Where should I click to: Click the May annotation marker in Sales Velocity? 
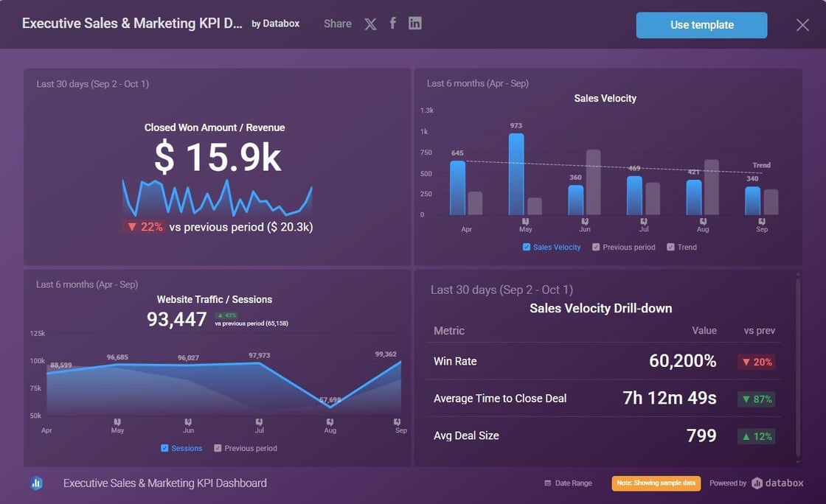click(526, 221)
